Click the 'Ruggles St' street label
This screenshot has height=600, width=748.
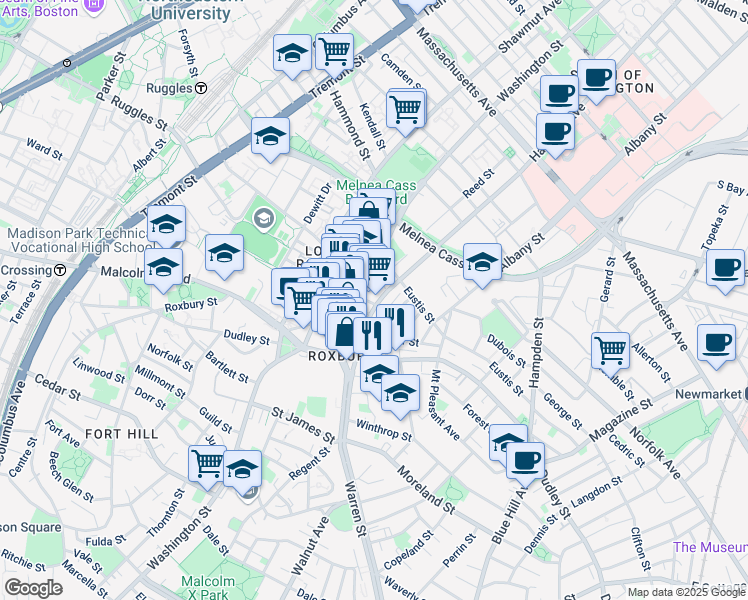[x=139, y=113]
